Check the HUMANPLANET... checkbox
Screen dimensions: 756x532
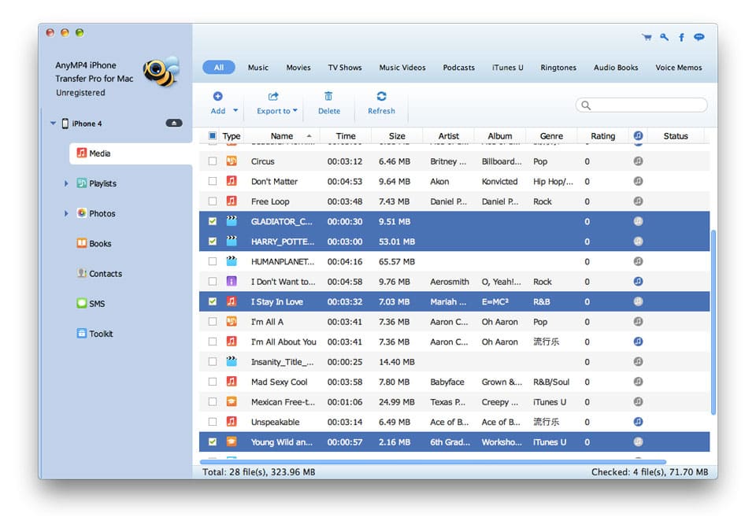(x=212, y=261)
